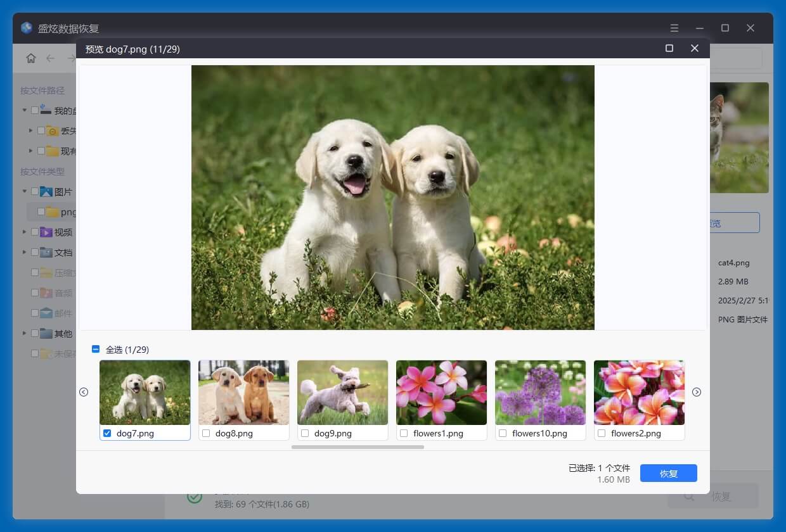Uncheck the dog7.png checkbox
This screenshot has width=786, height=532.
(x=107, y=433)
